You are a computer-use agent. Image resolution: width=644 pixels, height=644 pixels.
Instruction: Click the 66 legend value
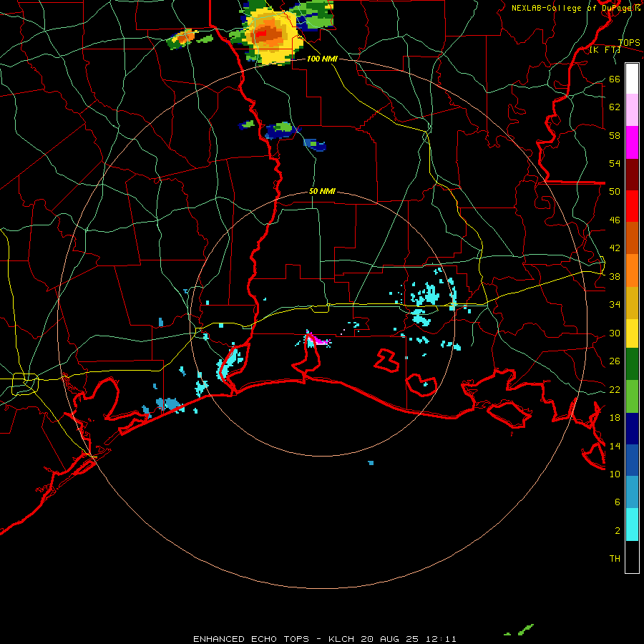point(615,79)
